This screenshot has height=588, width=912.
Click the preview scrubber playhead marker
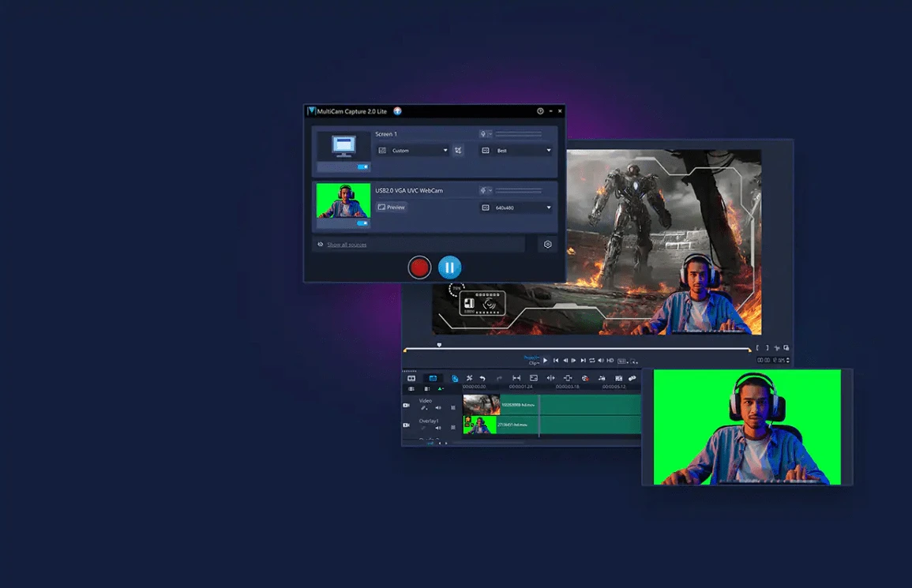coord(440,345)
